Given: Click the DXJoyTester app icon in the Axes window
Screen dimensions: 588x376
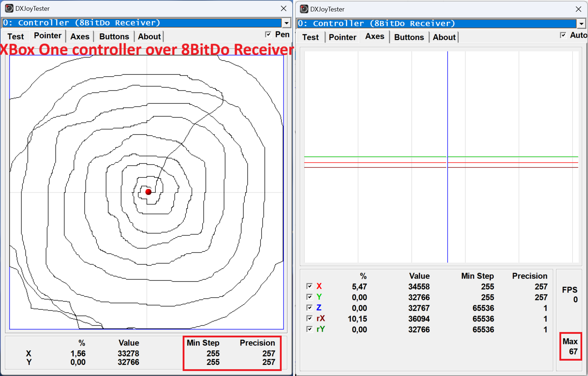Looking at the screenshot, I should 304,9.
